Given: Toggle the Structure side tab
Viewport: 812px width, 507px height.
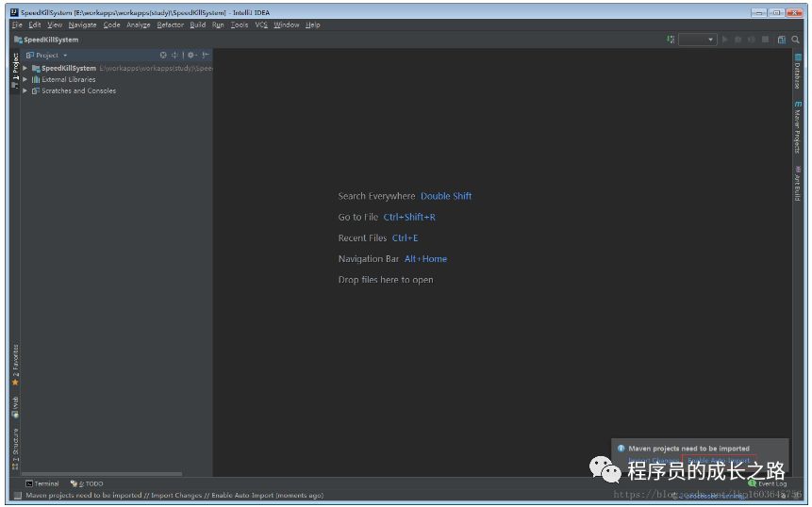Looking at the screenshot, I should (x=15, y=450).
